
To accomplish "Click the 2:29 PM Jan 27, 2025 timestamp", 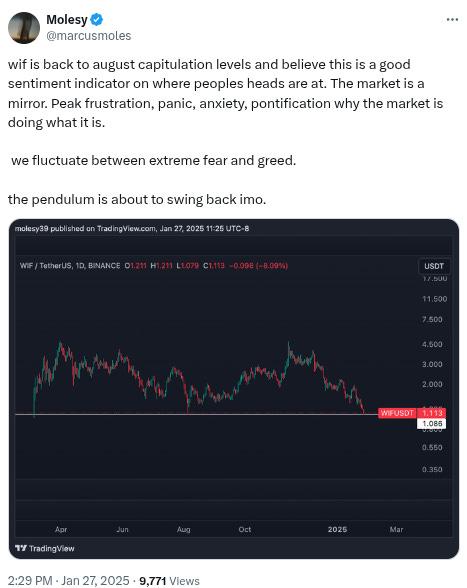I will (68, 580).
